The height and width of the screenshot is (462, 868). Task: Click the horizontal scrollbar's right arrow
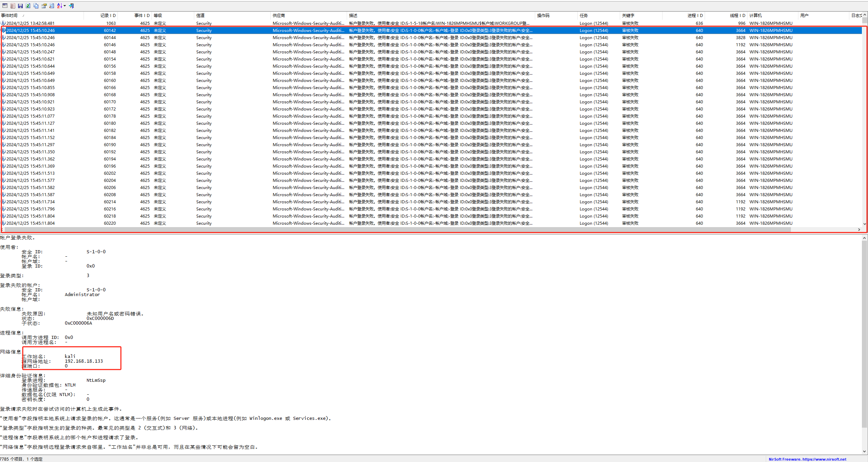859,230
